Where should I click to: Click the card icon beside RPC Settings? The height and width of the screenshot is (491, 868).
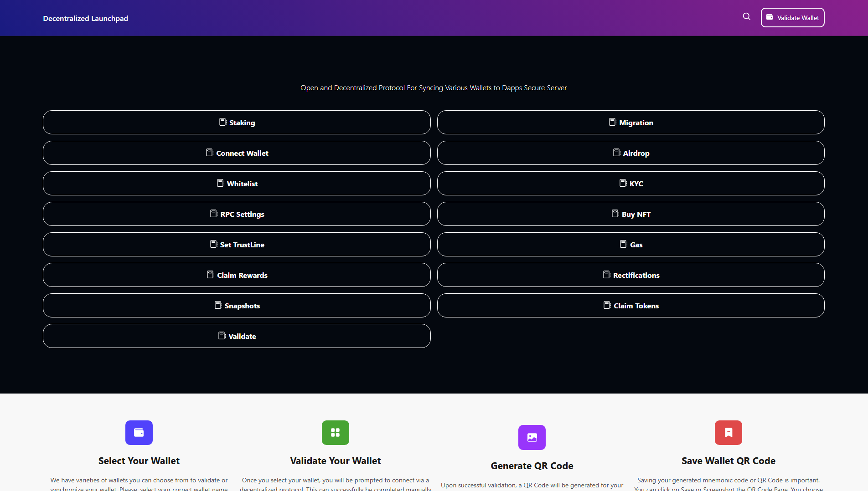pos(214,214)
